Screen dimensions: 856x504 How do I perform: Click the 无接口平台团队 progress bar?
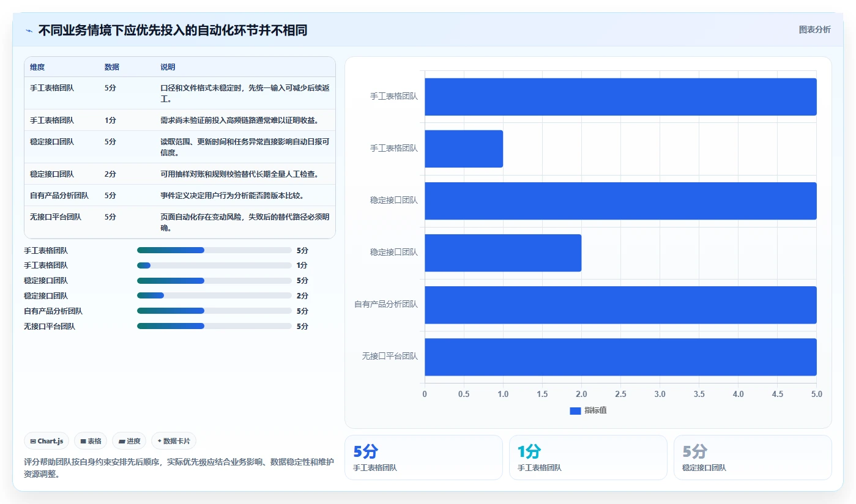[x=214, y=327]
